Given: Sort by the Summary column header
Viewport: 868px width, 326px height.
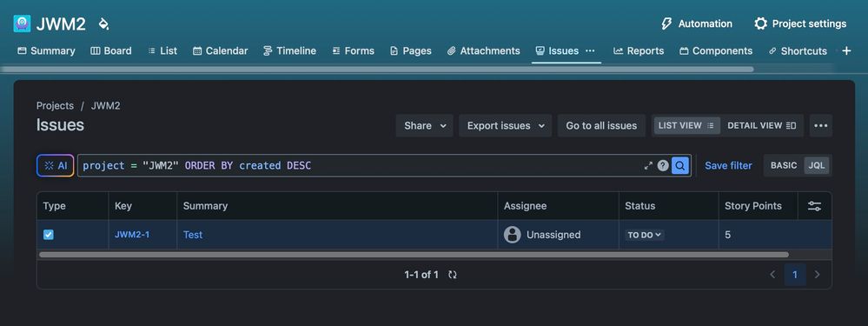Looking at the screenshot, I should click(x=205, y=206).
